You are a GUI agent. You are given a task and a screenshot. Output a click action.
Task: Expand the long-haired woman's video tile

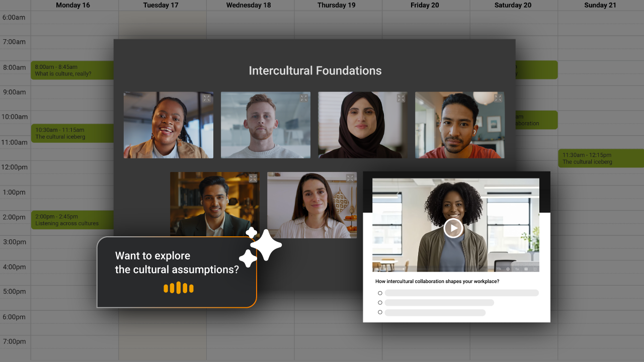tap(350, 178)
